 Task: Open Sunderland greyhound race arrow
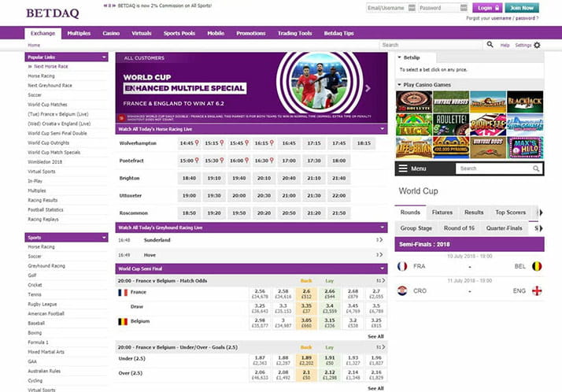(x=379, y=240)
